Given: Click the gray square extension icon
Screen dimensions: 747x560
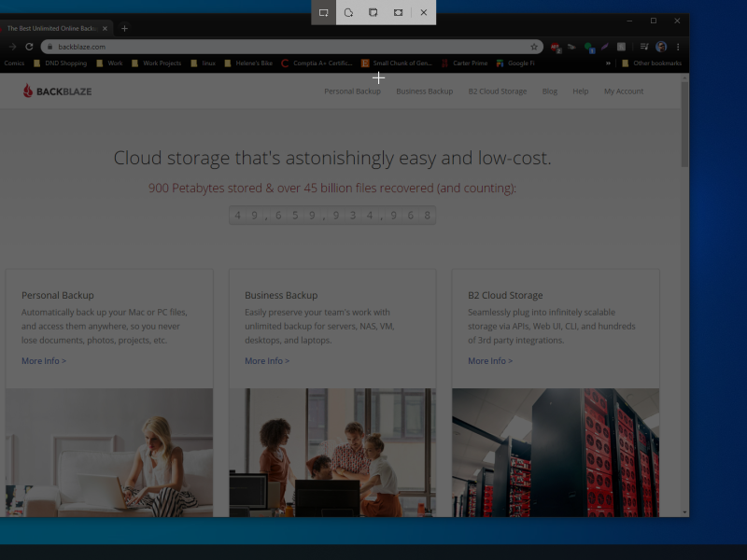Looking at the screenshot, I should click(x=621, y=47).
